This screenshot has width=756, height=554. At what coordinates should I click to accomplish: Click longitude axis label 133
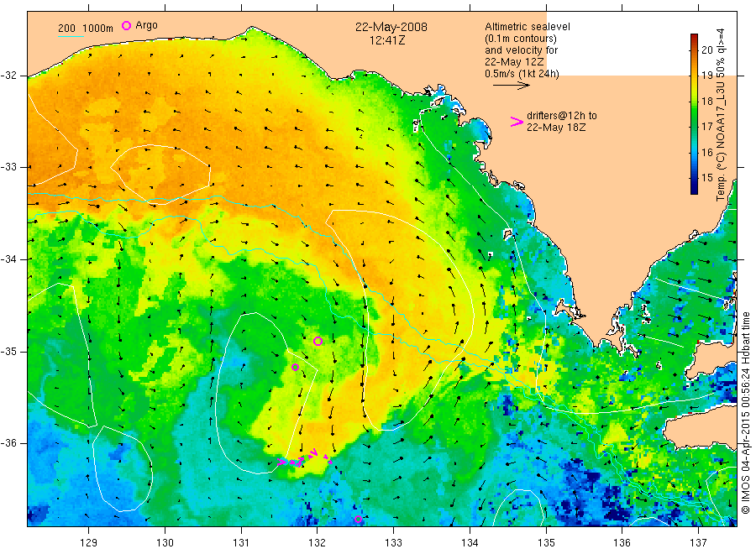(393, 543)
